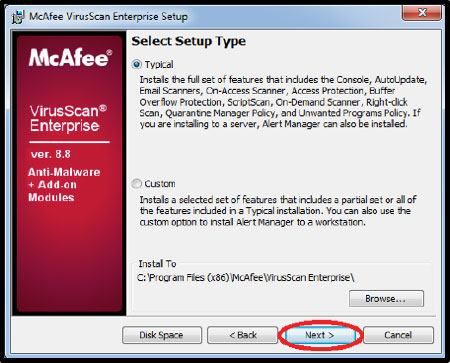450x363 pixels.
Task: Click the Typical installation description paragraph
Action: pos(283,102)
